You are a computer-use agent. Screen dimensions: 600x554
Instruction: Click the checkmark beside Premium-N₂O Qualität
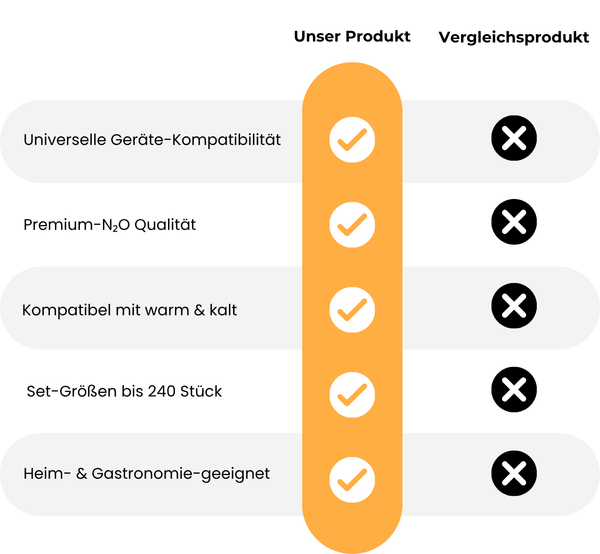point(352,225)
